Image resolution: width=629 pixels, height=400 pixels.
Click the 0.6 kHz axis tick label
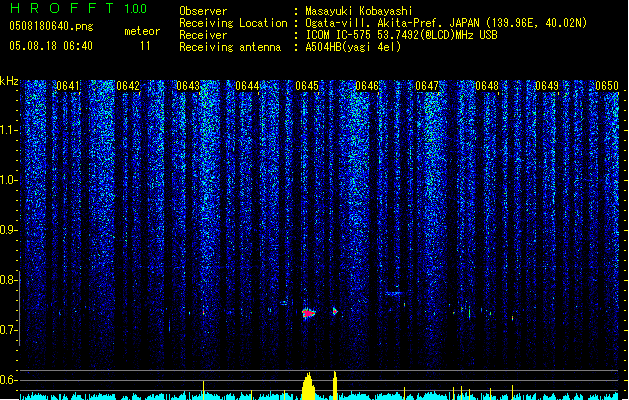pos(8,380)
